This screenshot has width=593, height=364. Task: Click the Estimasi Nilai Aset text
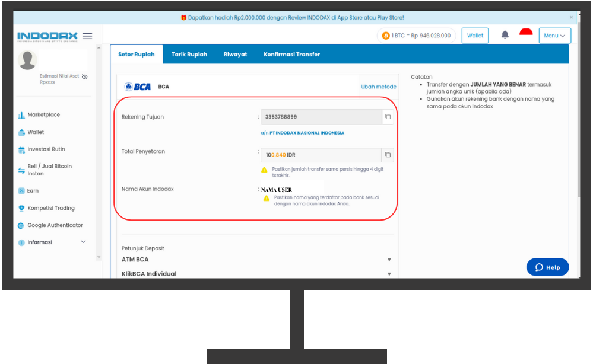(59, 76)
